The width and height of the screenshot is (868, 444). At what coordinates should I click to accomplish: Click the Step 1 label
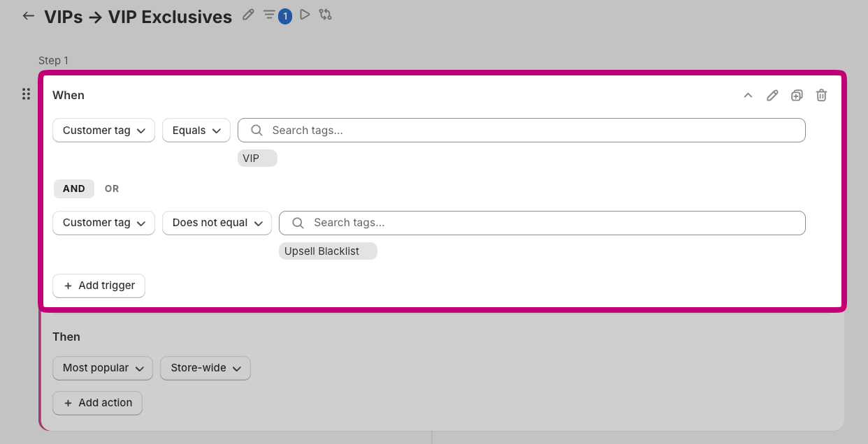point(54,61)
